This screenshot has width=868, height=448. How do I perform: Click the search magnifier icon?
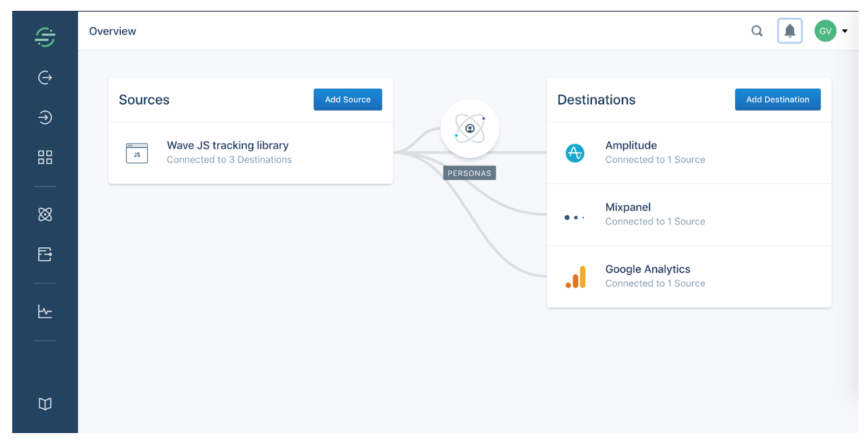757,31
